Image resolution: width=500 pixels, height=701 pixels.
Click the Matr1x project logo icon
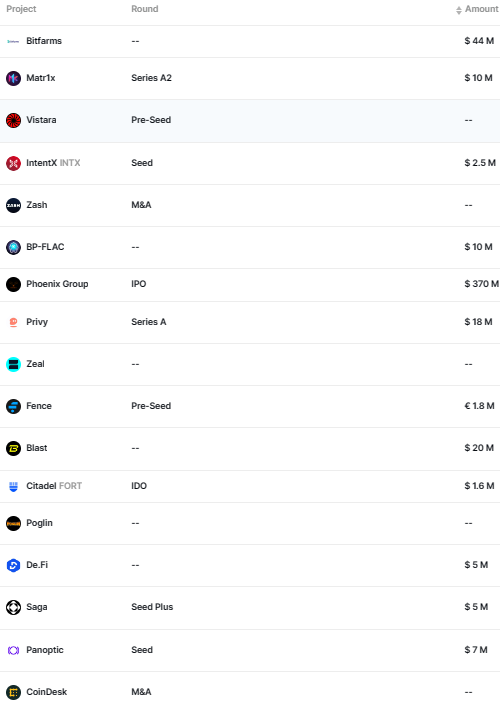13,78
